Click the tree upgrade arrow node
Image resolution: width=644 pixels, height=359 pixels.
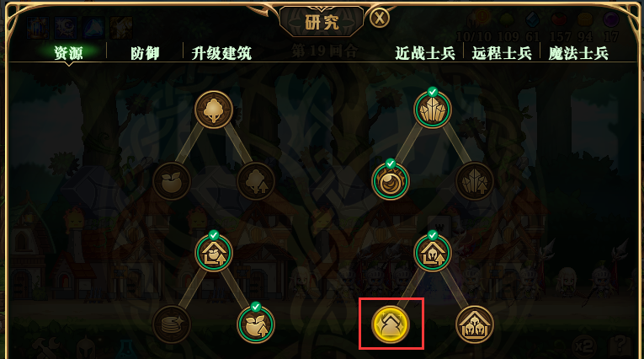pyautogui.click(x=256, y=181)
